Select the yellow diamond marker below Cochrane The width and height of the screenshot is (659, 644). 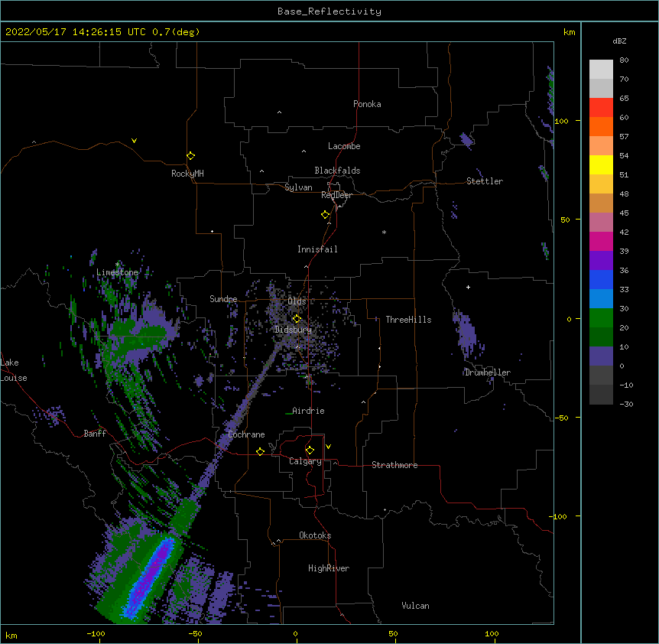260,451
